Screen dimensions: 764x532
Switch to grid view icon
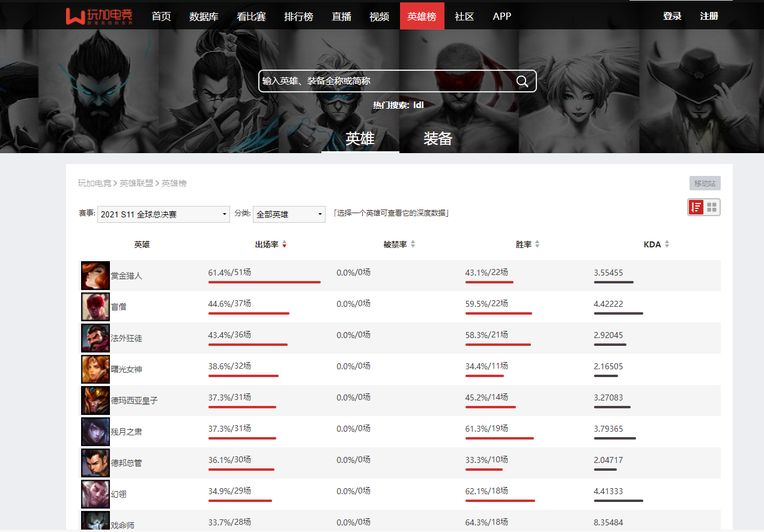tap(712, 207)
